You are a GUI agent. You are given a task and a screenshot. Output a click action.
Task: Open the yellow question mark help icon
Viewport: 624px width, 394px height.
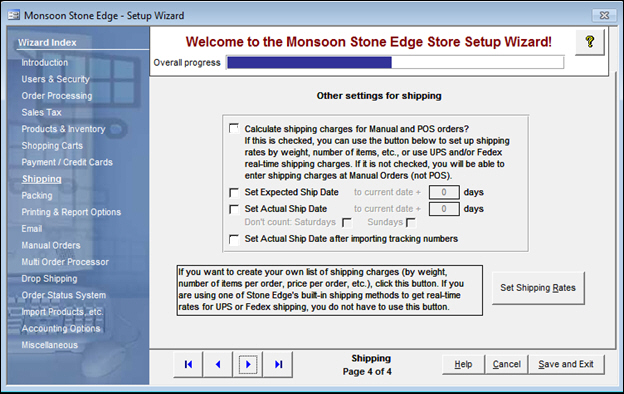(x=590, y=41)
